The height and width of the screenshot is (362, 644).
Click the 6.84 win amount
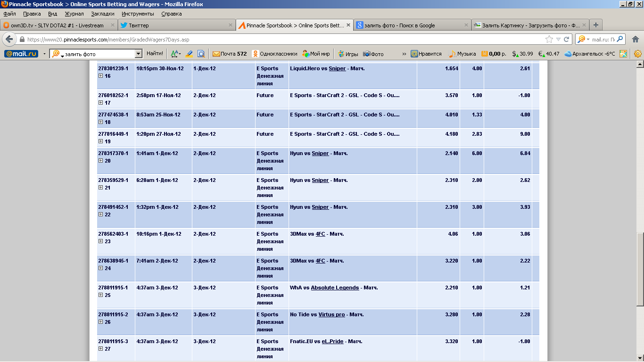tap(524, 154)
